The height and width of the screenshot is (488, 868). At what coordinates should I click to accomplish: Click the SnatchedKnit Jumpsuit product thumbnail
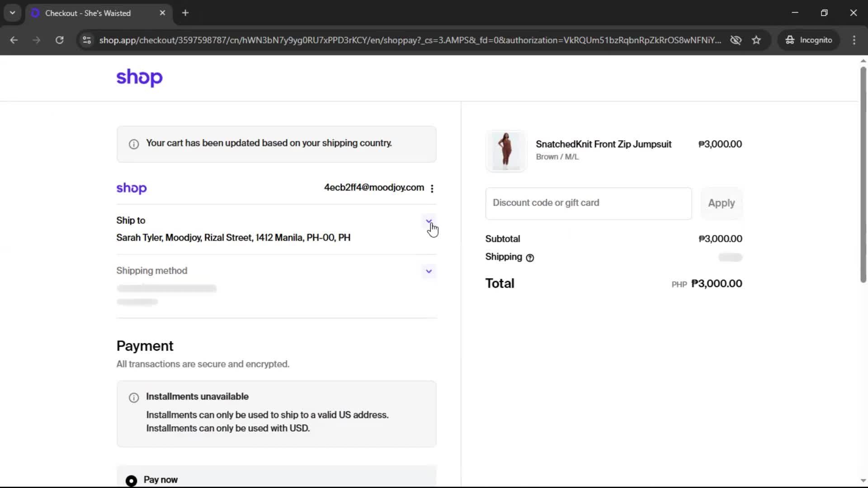click(x=506, y=151)
